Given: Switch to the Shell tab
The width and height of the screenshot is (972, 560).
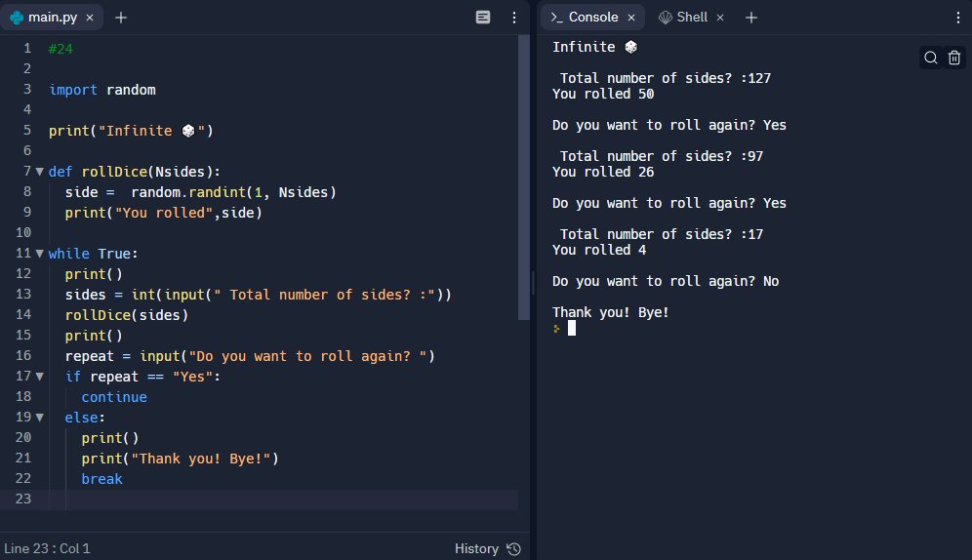Looking at the screenshot, I should coord(691,18).
